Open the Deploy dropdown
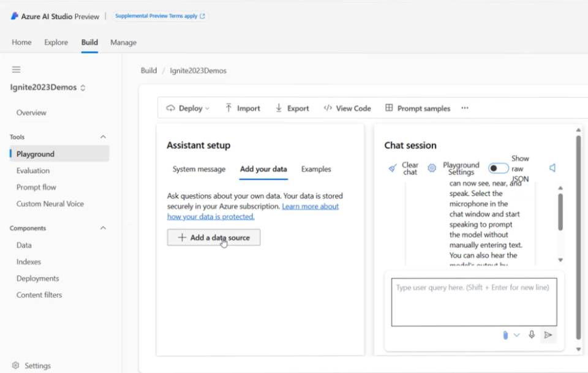Viewport: 588px width, 373px height. pos(187,108)
